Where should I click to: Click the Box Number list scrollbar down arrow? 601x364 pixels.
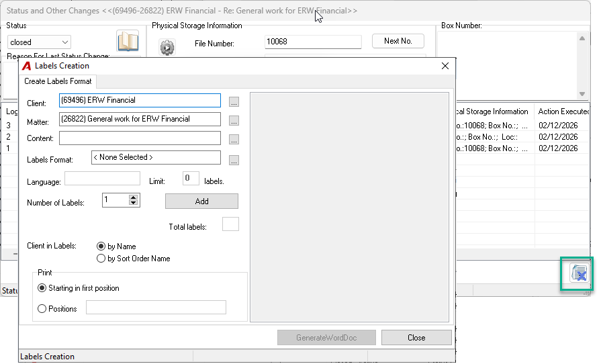click(x=582, y=94)
